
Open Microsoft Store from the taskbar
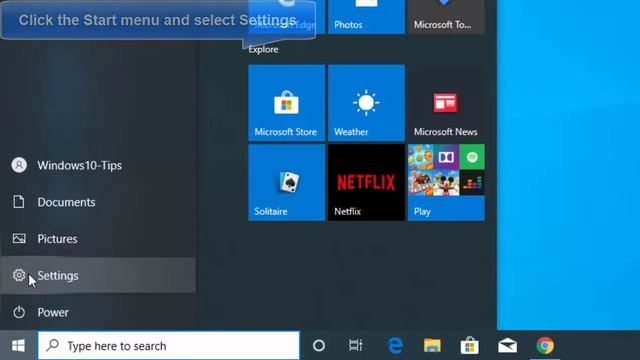coord(469,345)
